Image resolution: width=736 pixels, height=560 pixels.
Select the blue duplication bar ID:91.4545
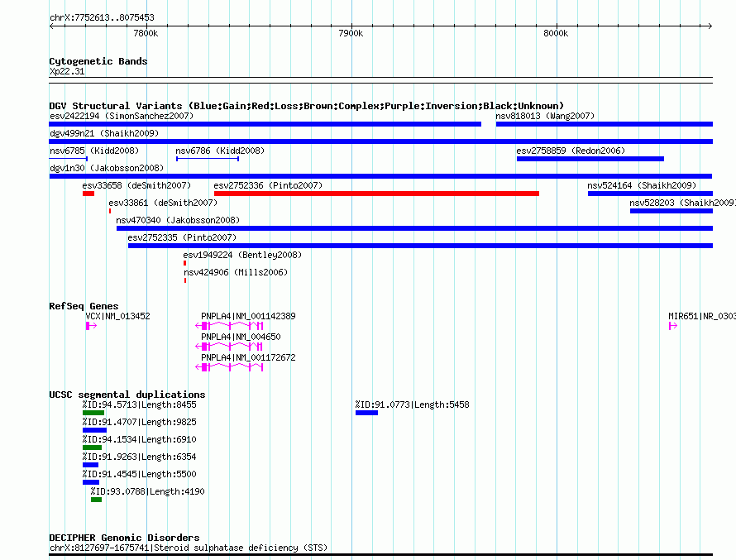(91, 482)
